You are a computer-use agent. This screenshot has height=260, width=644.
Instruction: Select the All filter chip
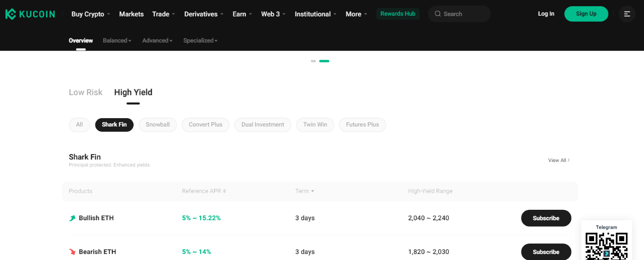point(79,125)
